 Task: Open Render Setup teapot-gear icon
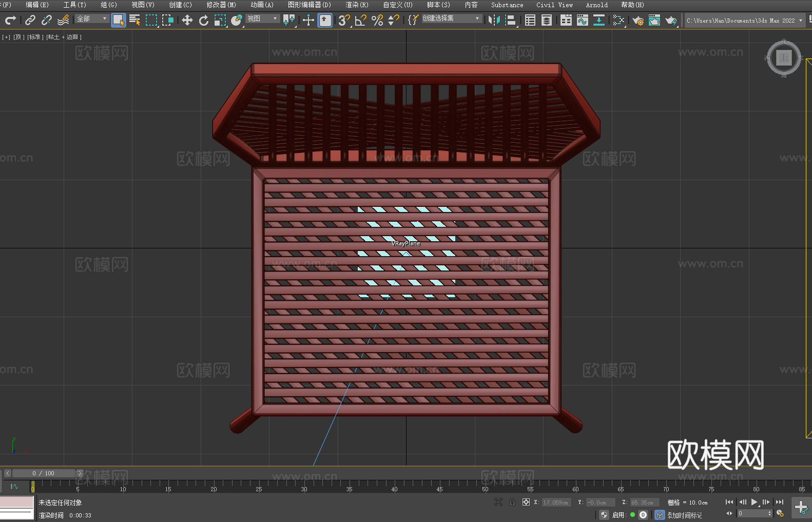coord(638,20)
